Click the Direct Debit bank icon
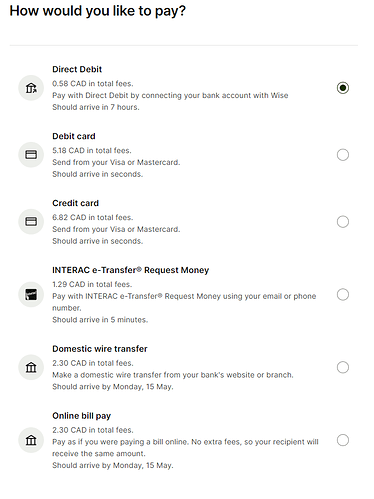The width and height of the screenshot is (374, 499). (x=31, y=88)
